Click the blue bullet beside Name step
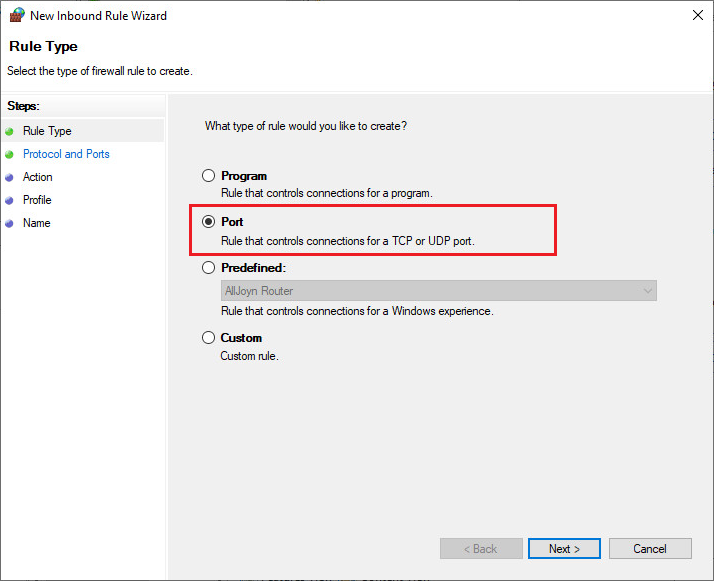714x581 pixels. [x=10, y=223]
